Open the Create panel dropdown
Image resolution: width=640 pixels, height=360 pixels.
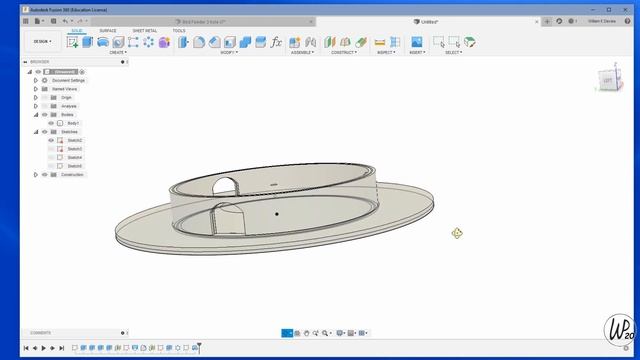tap(118, 53)
